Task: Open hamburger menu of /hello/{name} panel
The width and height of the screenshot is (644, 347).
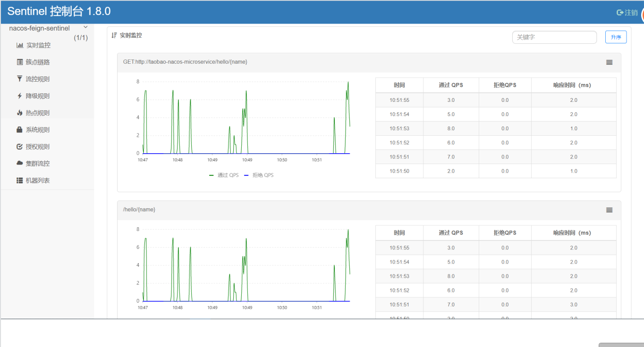Action: tap(610, 210)
